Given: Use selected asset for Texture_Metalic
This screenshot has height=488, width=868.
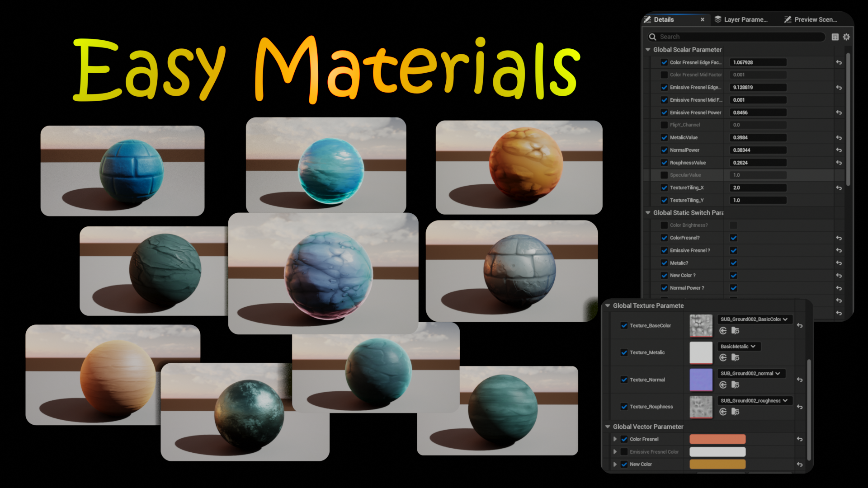Looking at the screenshot, I should 723,358.
